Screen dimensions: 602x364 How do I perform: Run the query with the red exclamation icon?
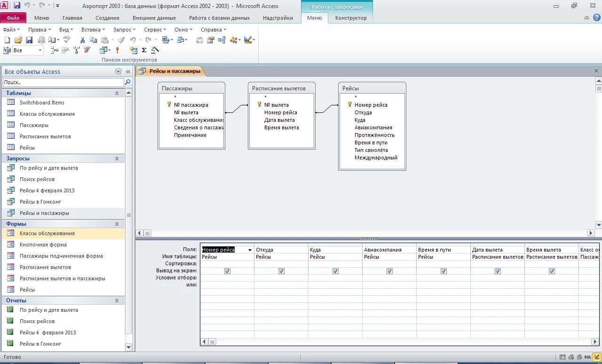117,50
